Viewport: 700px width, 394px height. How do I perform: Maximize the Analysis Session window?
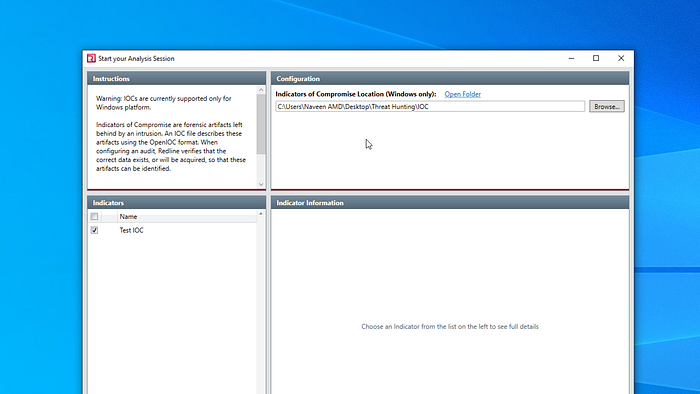pos(596,58)
